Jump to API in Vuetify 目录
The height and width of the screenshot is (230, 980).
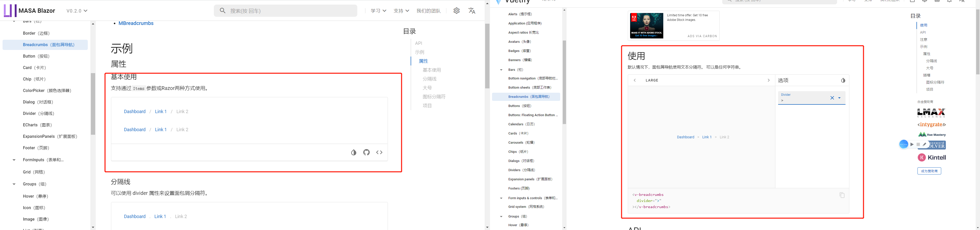(923, 32)
